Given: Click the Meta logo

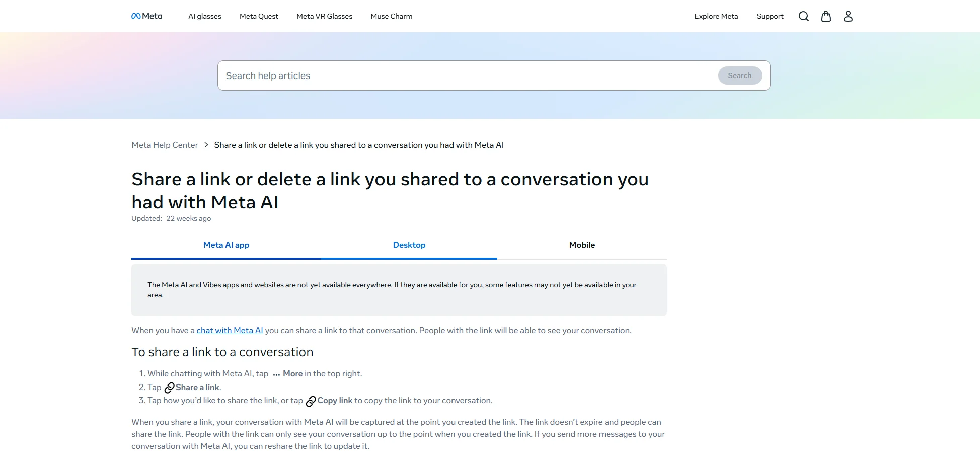Looking at the screenshot, I should coord(146,16).
